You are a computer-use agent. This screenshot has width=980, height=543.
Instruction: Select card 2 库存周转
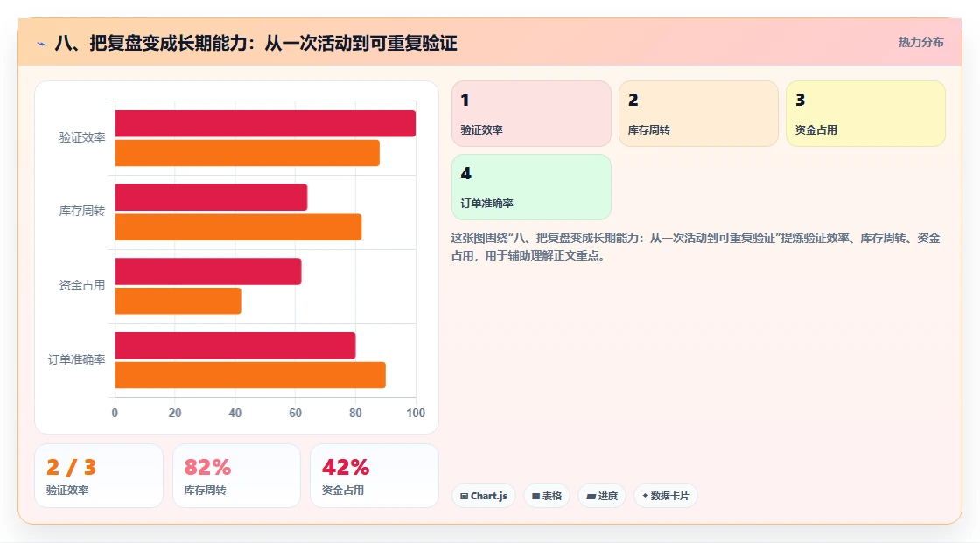click(x=698, y=114)
